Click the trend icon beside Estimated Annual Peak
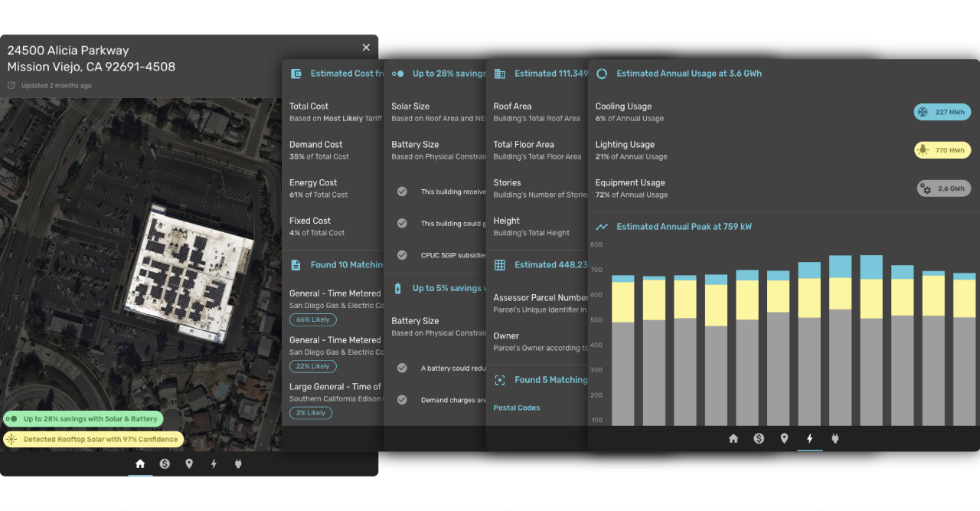Viewport: 980px width, 511px height. pos(602,227)
